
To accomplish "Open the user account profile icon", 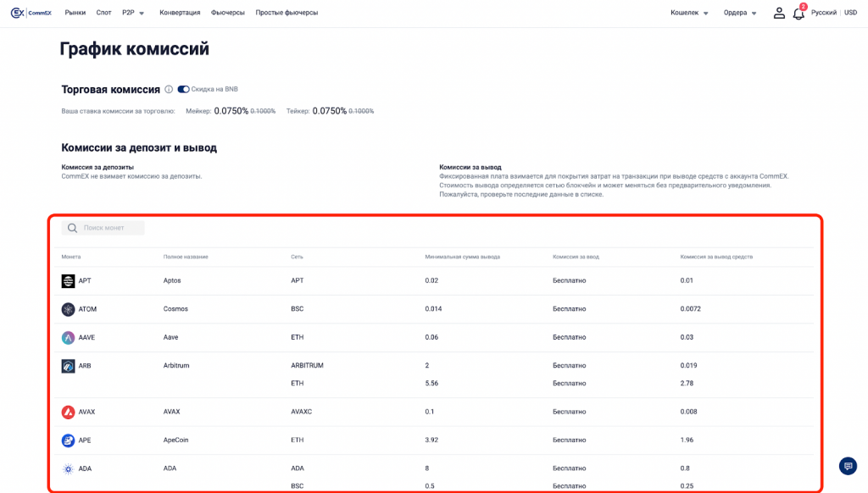I will 779,13.
